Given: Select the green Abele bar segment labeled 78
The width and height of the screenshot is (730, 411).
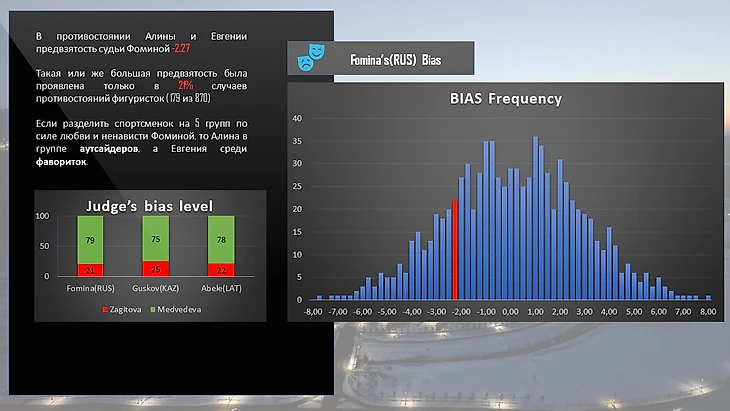Looking at the screenshot, I should (220, 239).
